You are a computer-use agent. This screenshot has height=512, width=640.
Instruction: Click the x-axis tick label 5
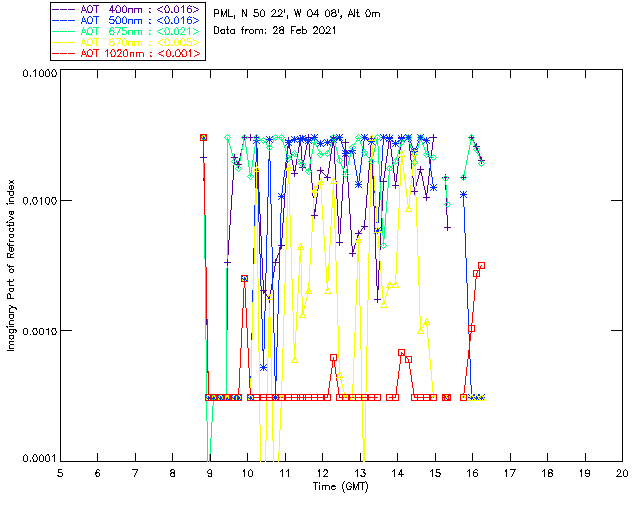click(x=60, y=472)
